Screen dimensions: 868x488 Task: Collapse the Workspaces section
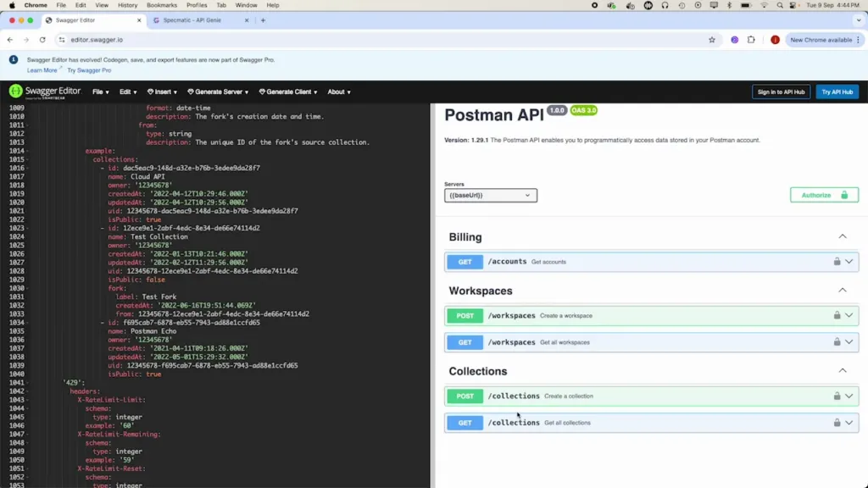point(842,291)
